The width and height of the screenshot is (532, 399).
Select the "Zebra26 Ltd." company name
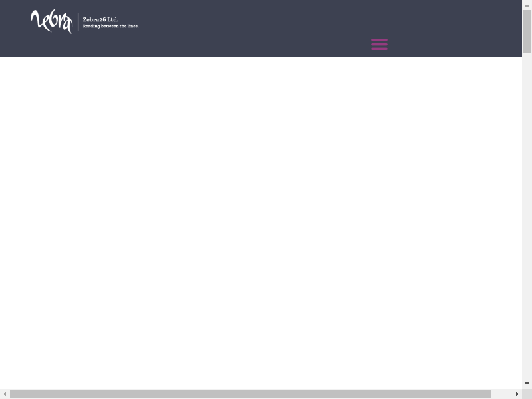(x=100, y=19)
